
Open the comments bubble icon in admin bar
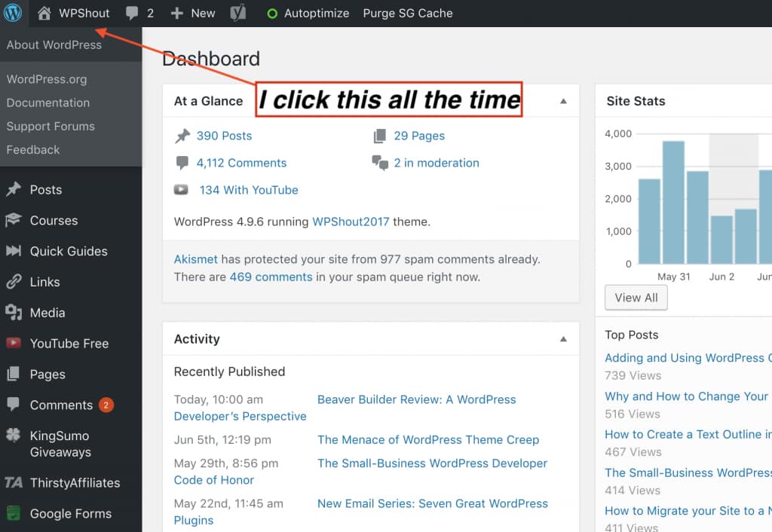pyautogui.click(x=133, y=13)
